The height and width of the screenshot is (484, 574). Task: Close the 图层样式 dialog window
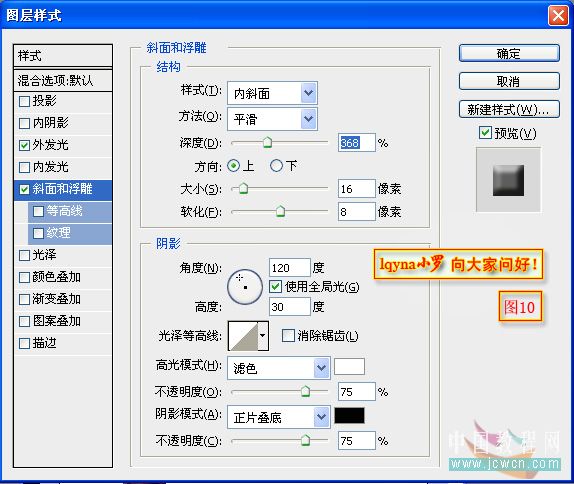pyautogui.click(x=558, y=16)
